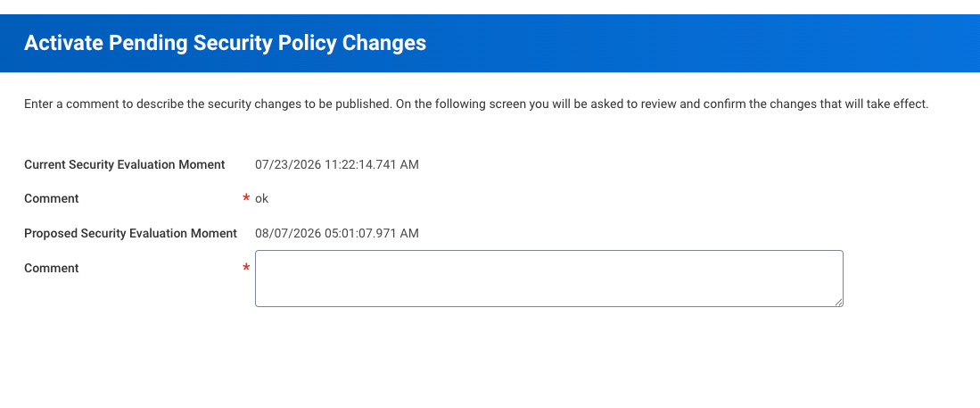The height and width of the screenshot is (408, 980).
Task: Click the timestamp 07/23/2026 11:22:14.741 AM
Action: [x=337, y=164]
